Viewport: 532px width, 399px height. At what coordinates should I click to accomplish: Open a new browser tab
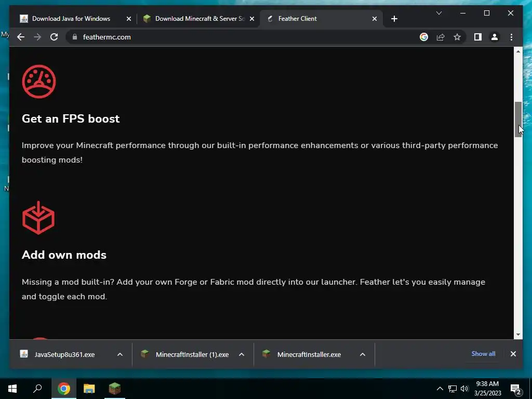point(394,19)
